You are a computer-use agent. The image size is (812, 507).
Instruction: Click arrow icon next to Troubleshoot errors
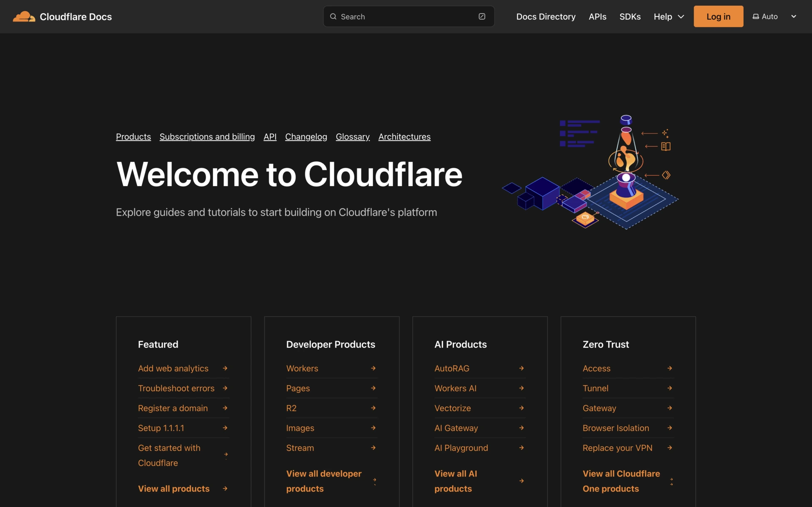pos(225,388)
